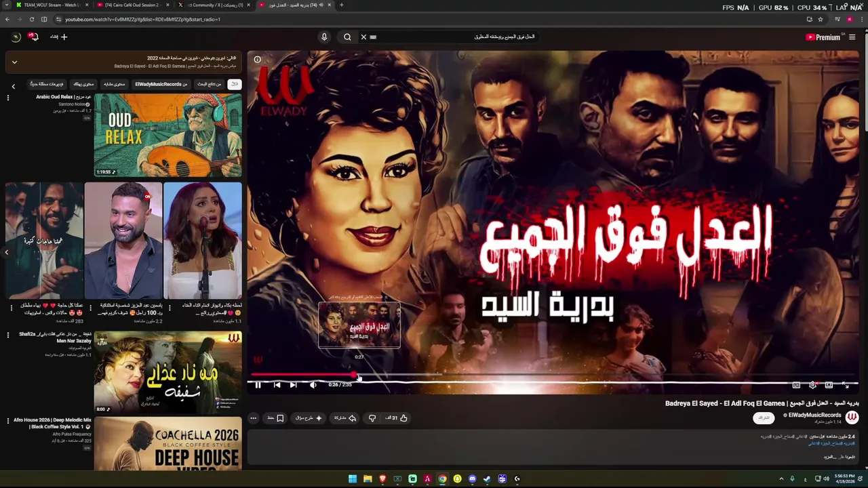The width and height of the screenshot is (868, 488).
Task: Enter full screen from the player
Action: click(846, 385)
